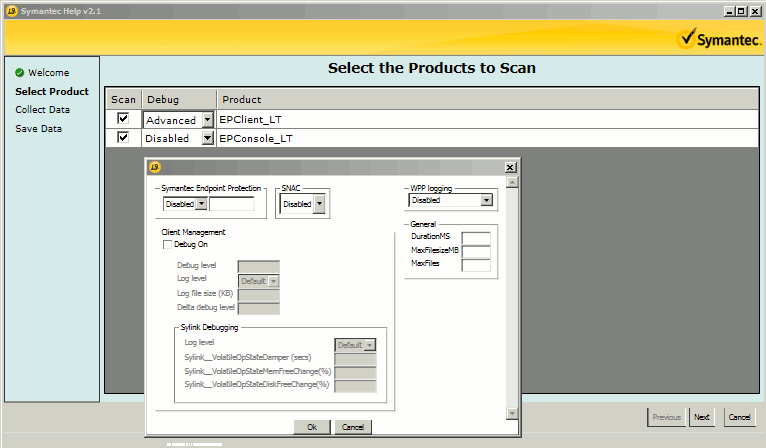
Task: Click the Symantec logo in the banner
Action: [x=719, y=39]
